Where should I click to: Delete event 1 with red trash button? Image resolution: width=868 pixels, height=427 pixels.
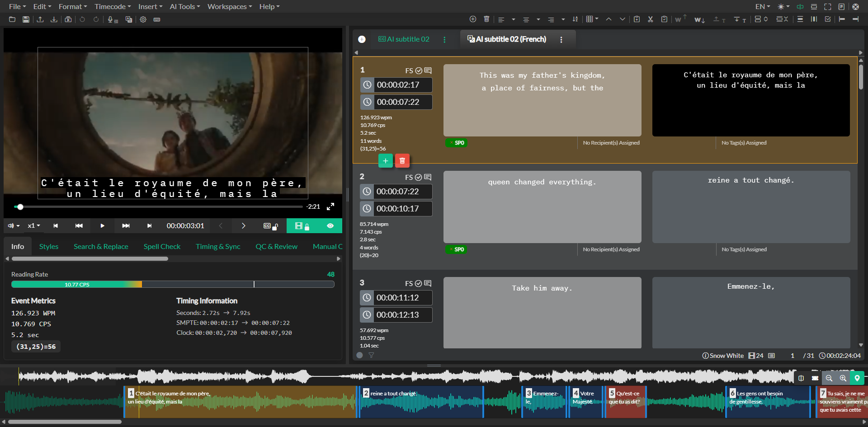pos(402,161)
